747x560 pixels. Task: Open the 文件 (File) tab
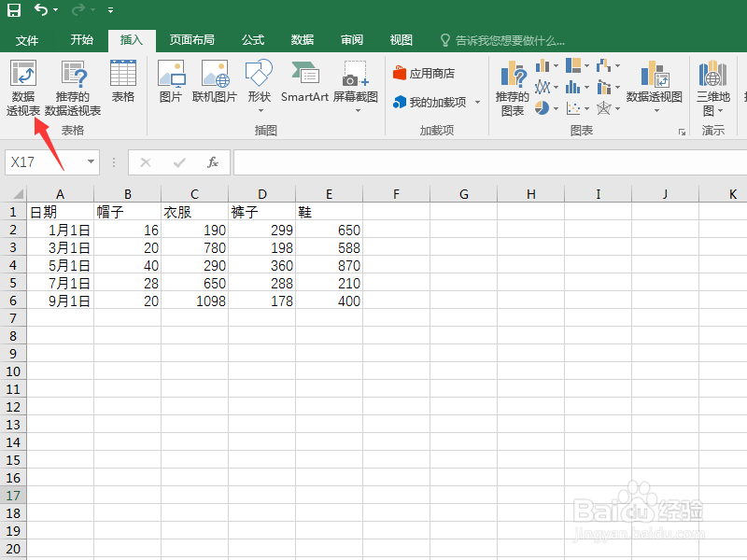coord(27,40)
